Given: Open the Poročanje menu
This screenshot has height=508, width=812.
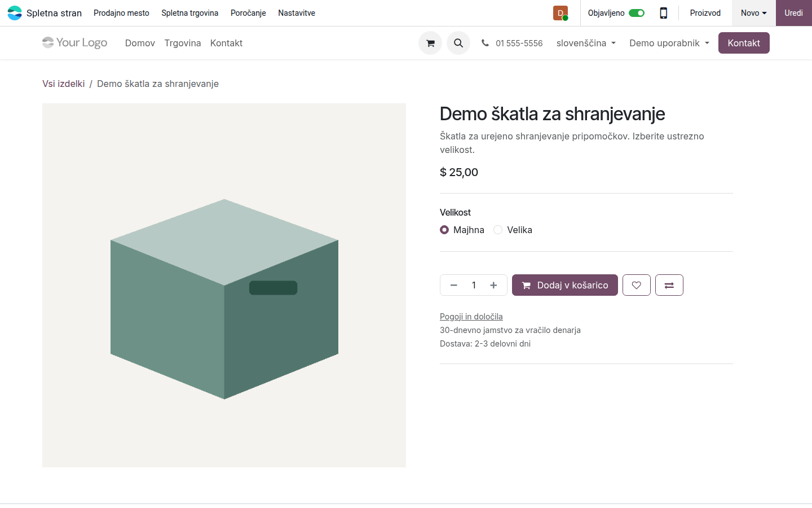Looking at the screenshot, I should click(x=248, y=13).
